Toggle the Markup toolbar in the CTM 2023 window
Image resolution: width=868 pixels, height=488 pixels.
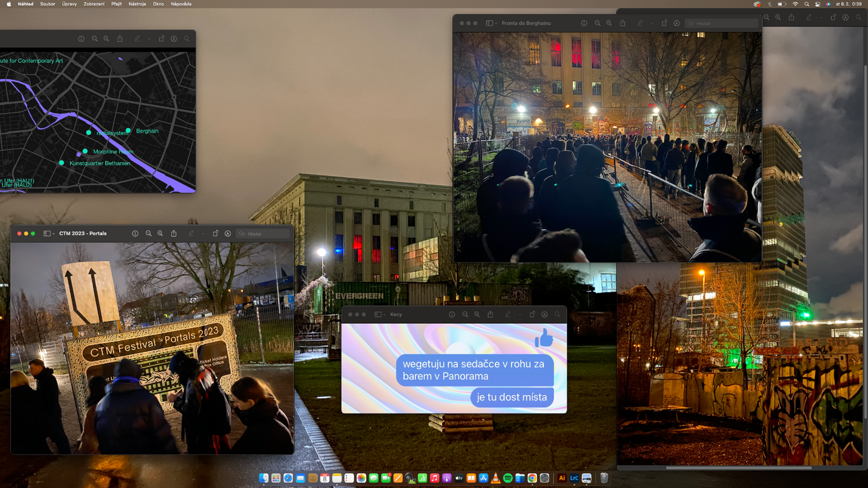click(x=228, y=233)
